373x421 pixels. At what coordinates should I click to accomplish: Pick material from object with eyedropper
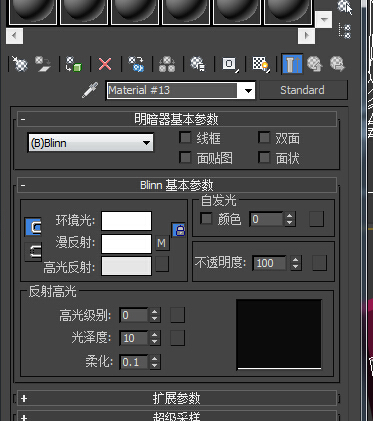click(90, 90)
